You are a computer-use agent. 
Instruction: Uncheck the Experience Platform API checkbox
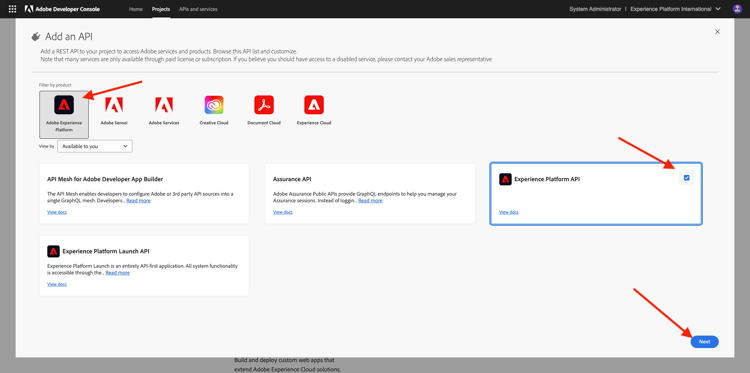click(686, 178)
